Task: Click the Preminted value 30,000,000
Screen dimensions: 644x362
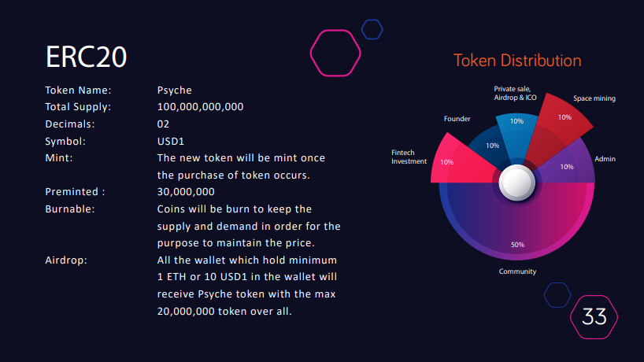Action: (x=186, y=192)
